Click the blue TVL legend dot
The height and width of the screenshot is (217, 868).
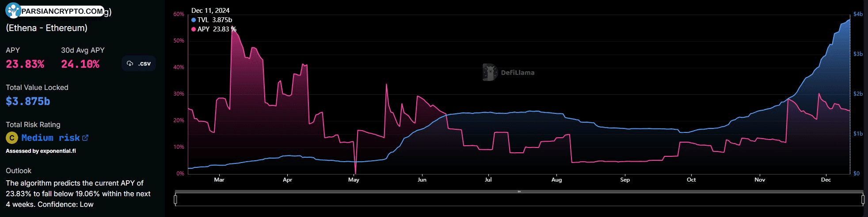point(194,20)
